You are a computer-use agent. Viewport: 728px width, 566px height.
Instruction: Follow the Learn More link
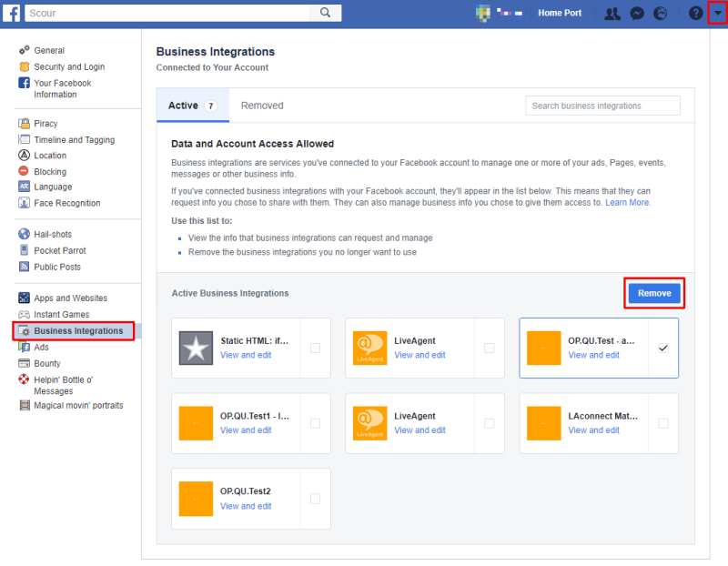627,202
